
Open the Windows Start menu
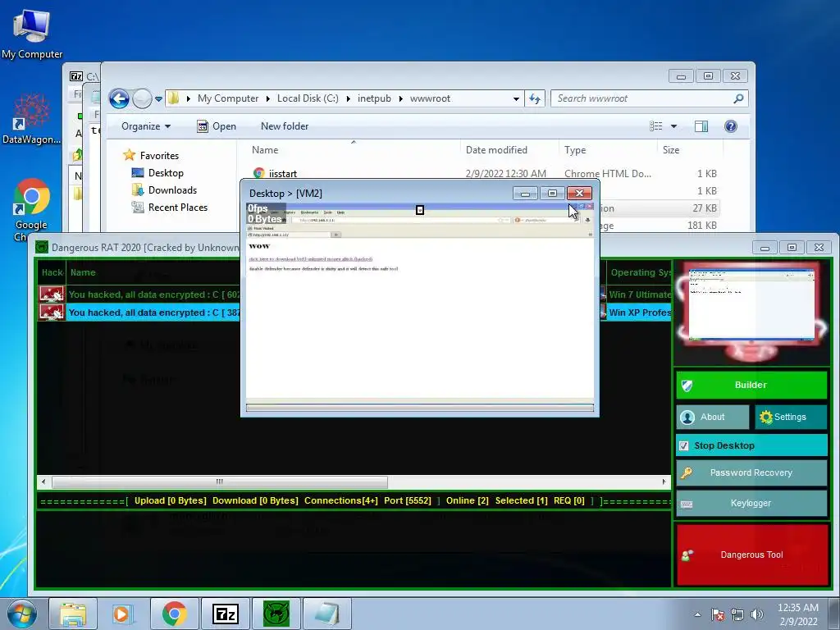click(x=22, y=614)
